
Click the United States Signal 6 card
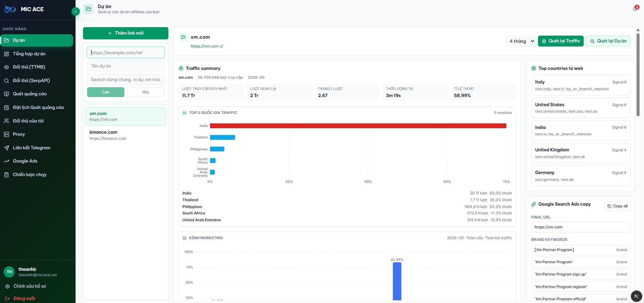click(581, 108)
